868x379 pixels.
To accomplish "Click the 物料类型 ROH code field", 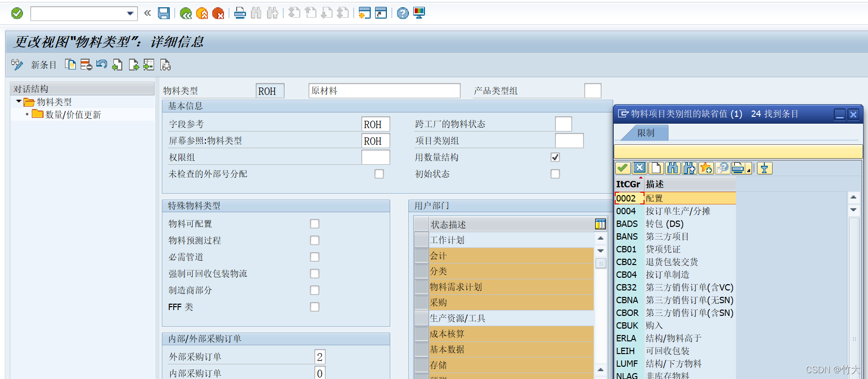I will click(x=270, y=91).
